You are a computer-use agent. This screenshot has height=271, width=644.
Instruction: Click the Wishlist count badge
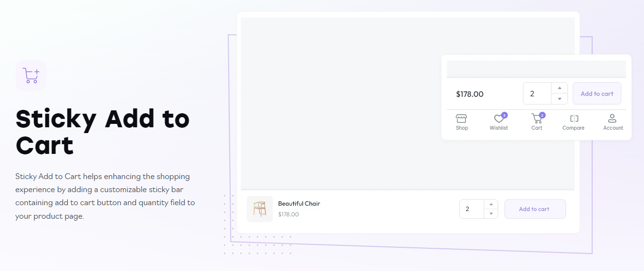(x=504, y=115)
